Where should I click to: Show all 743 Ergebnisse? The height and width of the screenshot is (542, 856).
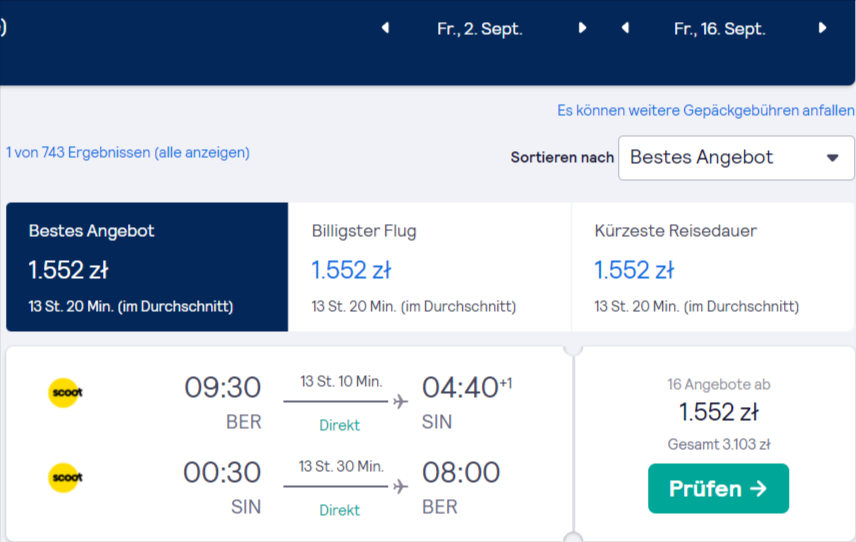[x=128, y=152]
